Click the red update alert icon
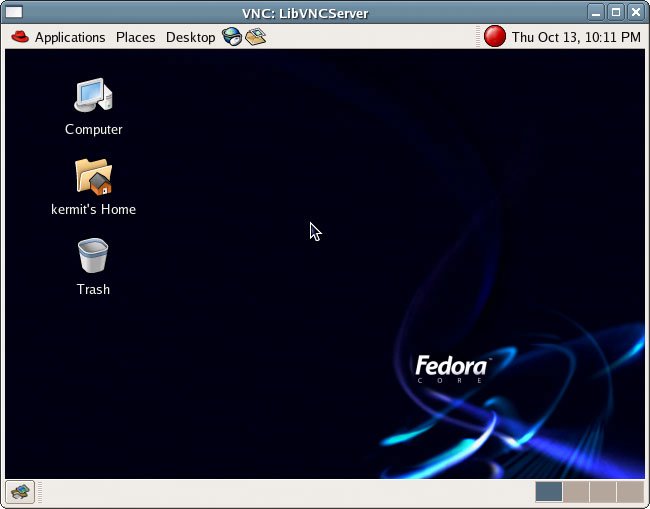650x509 pixels. [x=495, y=37]
